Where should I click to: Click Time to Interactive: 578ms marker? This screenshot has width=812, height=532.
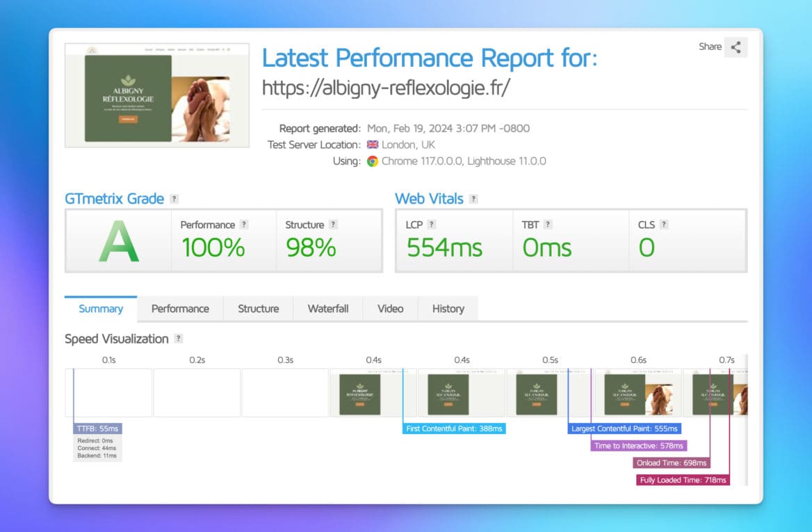pos(638,446)
